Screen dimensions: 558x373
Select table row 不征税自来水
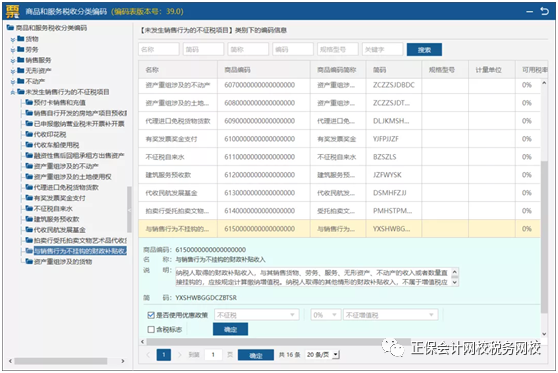(x=339, y=157)
